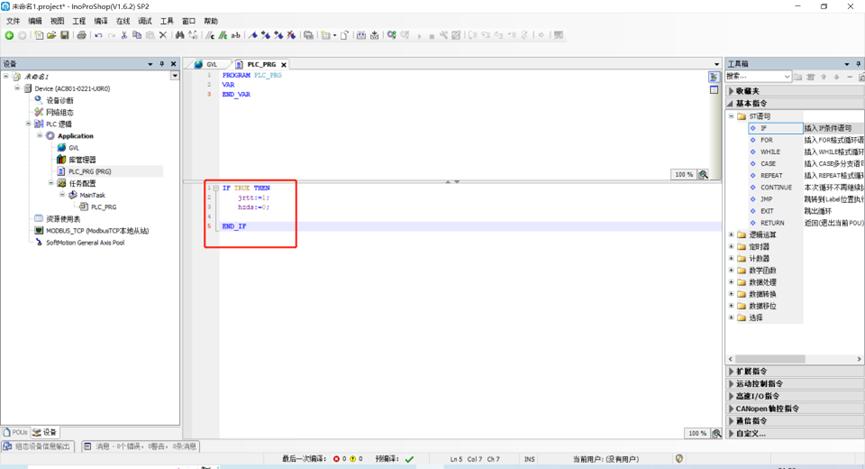Click the Find binoculars toolbar icon
Image resolution: width=865 pixels, height=469 pixels.
coord(180,35)
